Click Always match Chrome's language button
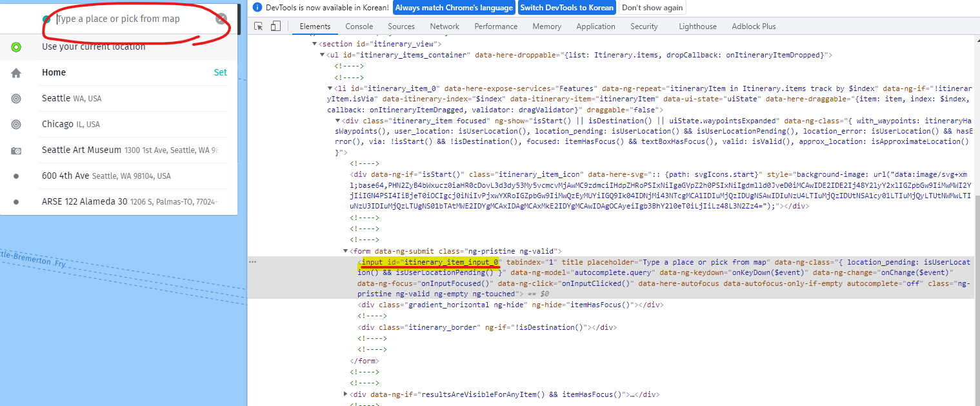This screenshot has height=406, width=980. (453, 8)
